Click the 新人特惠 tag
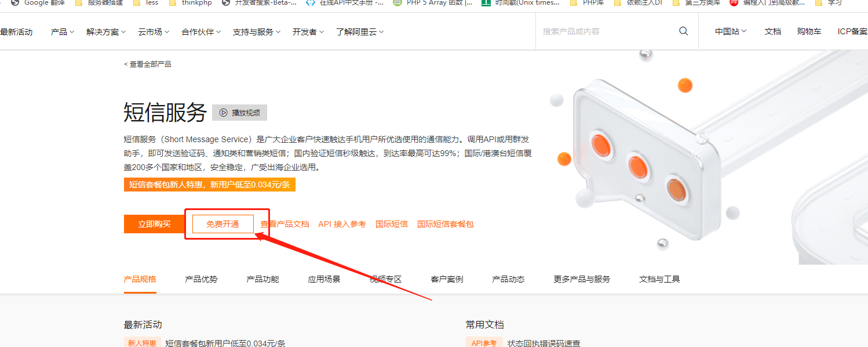Viewport: 868px width, 347px height. pyautogui.click(x=142, y=342)
